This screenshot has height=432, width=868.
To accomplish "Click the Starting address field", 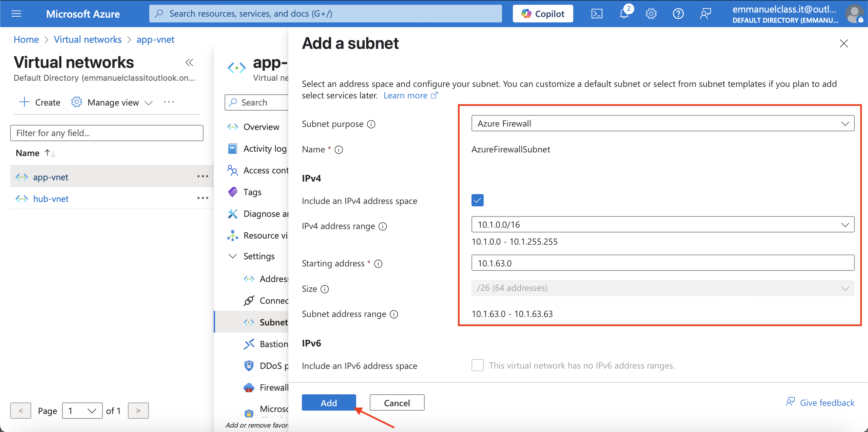I will point(663,263).
